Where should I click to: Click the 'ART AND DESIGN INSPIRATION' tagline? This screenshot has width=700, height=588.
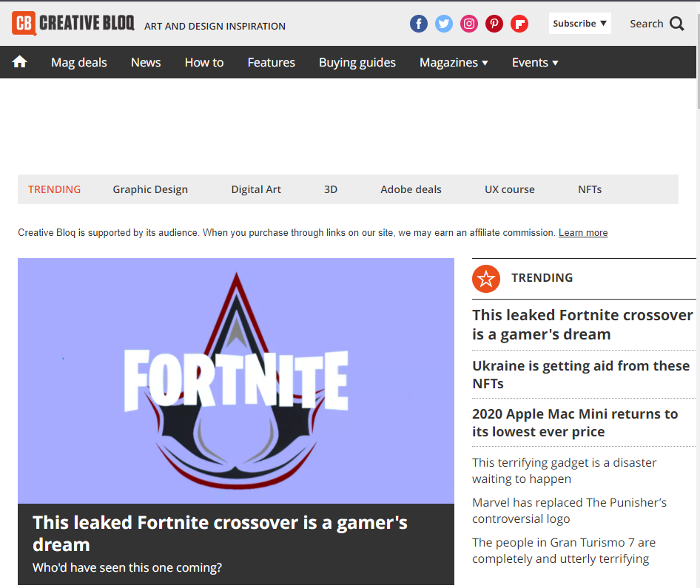[215, 27]
